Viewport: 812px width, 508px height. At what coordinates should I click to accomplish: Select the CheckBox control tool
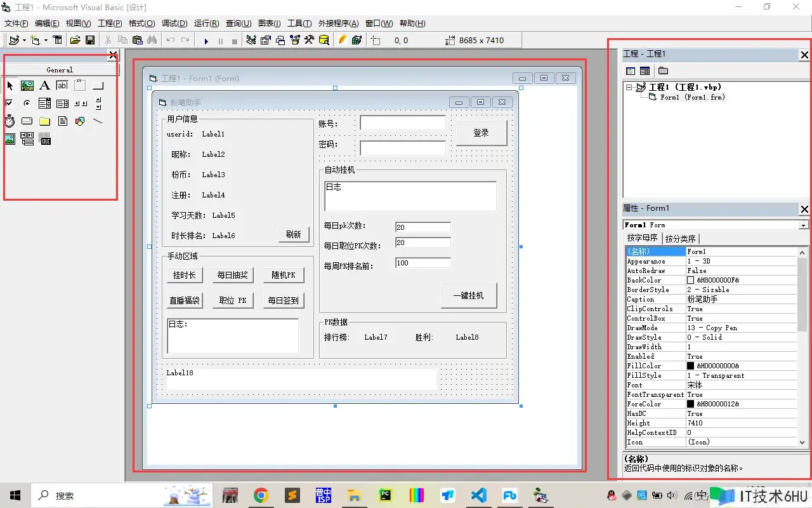(x=10, y=103)
